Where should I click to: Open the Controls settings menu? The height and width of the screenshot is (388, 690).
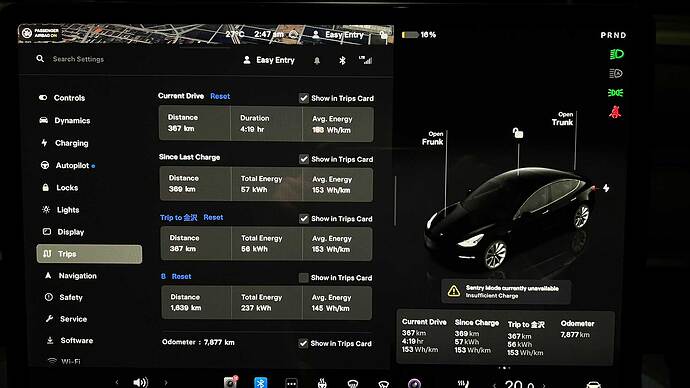tap(62, 98)
